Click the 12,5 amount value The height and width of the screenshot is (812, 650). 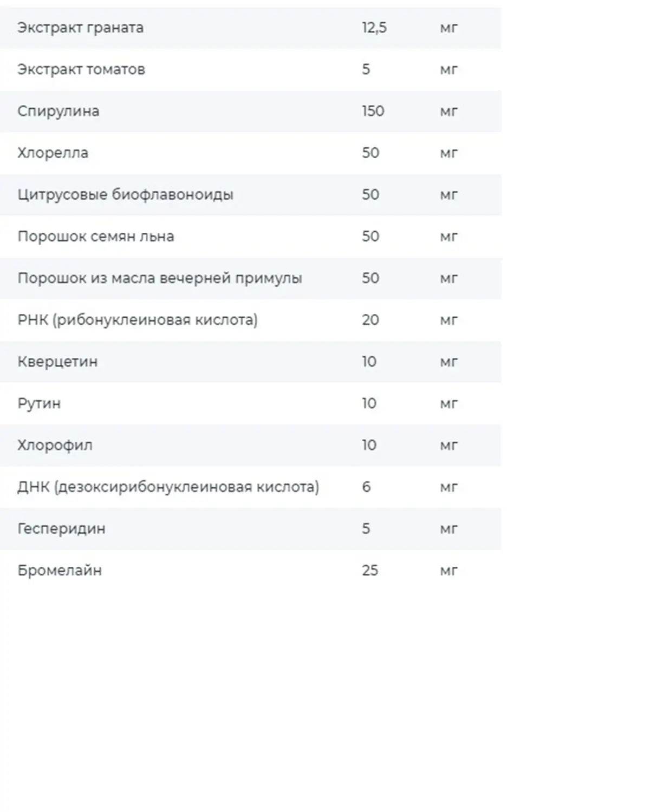[374, 28]
